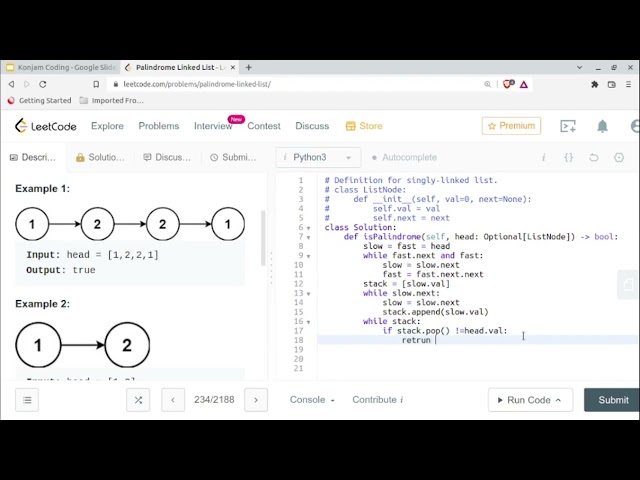The image size is (640, 480).
Task: Click the bookmark icon by address bar
Action: tap(96, 84)
